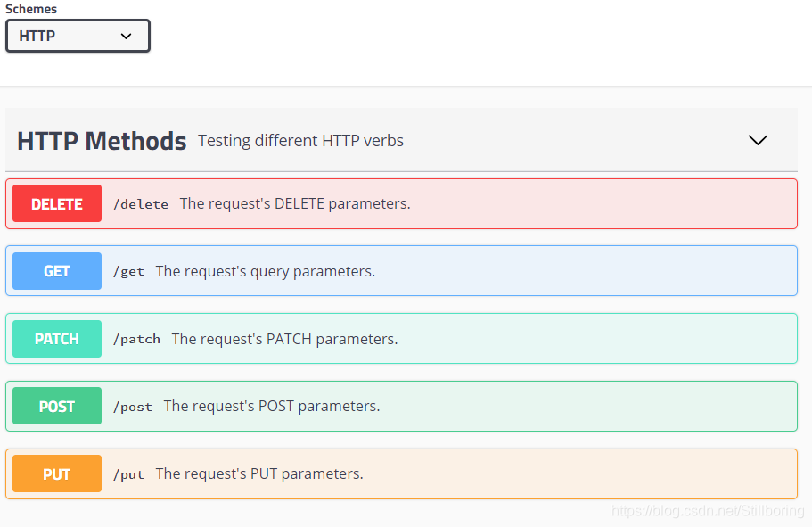Click the POST method badge

coord(56,406)
